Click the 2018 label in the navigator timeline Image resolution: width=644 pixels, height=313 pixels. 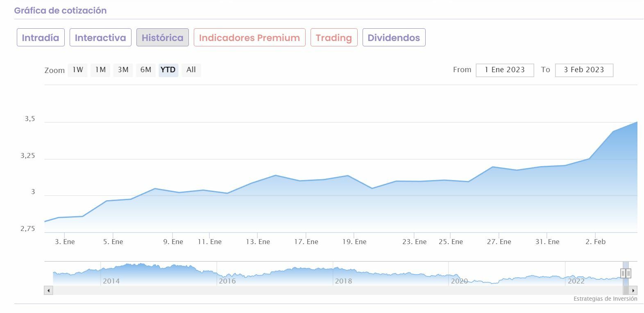click(x=343, y=281)
